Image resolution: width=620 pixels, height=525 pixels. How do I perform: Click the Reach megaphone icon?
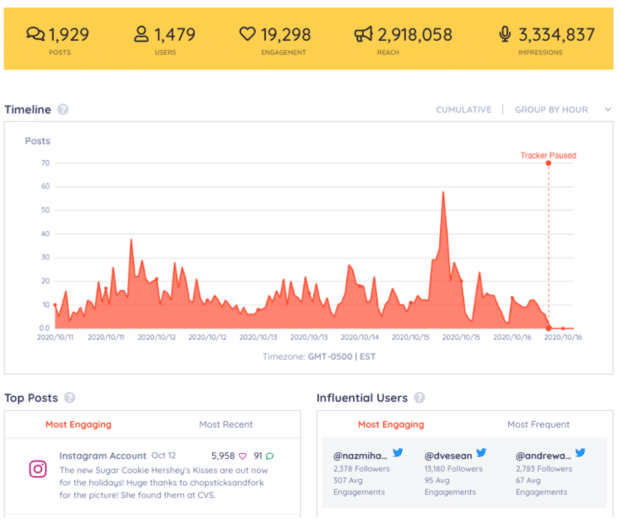tap(363, 35)
